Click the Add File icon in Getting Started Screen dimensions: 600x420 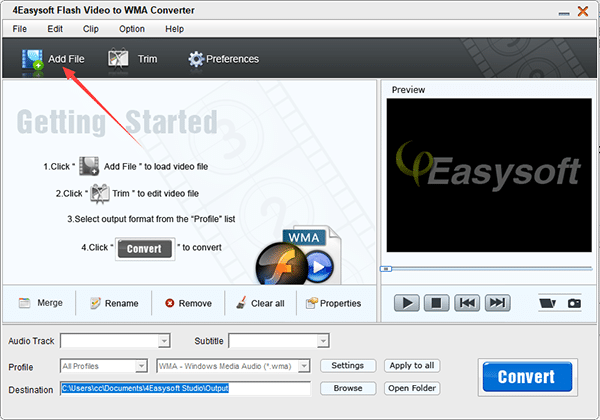(x=89, y=166)
